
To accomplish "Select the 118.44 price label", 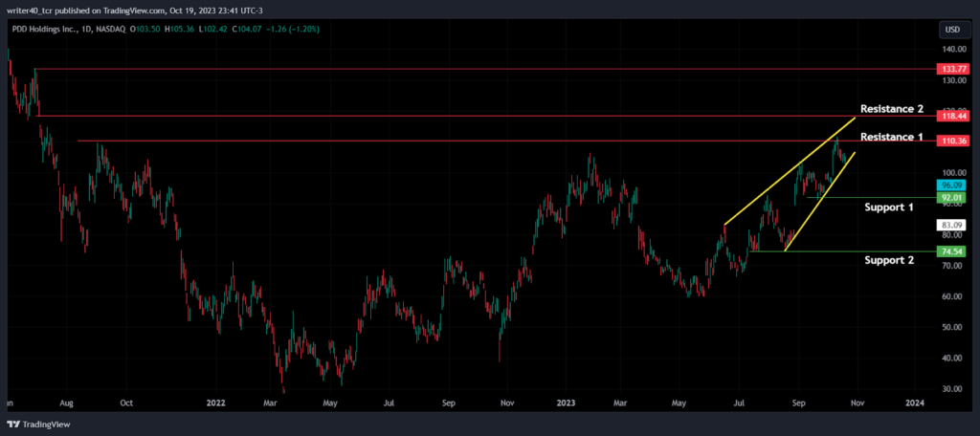I will coord(952,117).
